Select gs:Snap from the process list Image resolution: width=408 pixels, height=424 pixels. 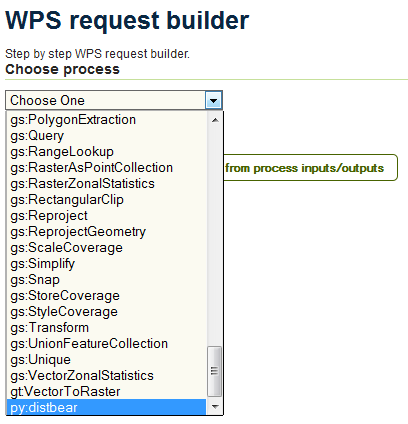(x=106, y=280)
